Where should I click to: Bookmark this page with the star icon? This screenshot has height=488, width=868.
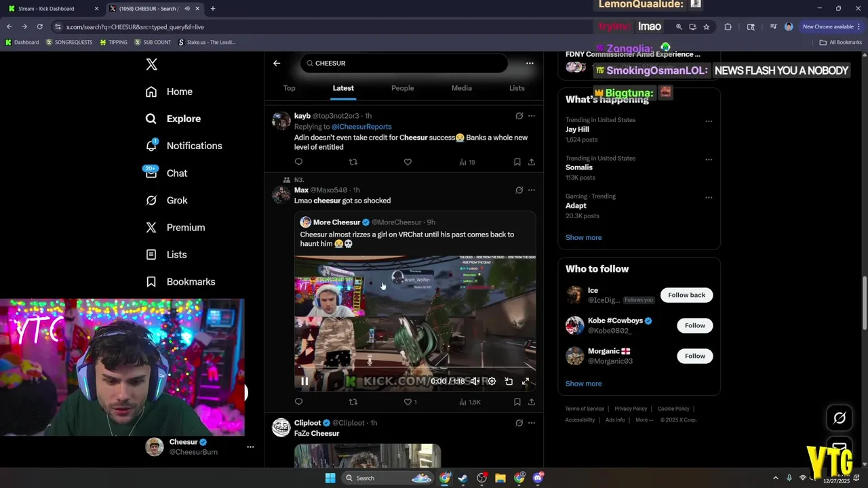[x=706, y=26]
